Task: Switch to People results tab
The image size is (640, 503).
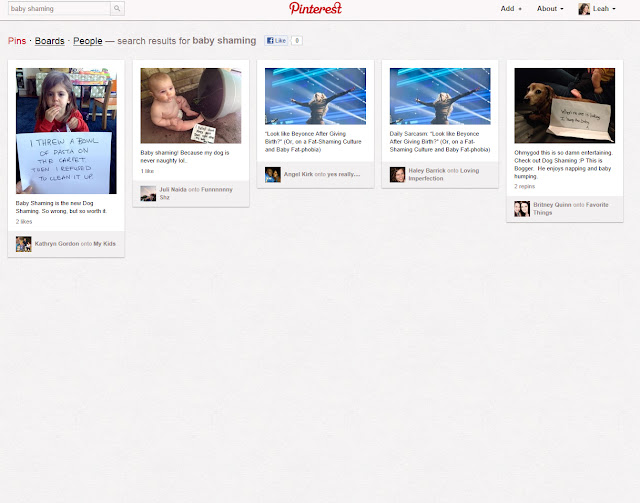Action: tap(88, 41)
